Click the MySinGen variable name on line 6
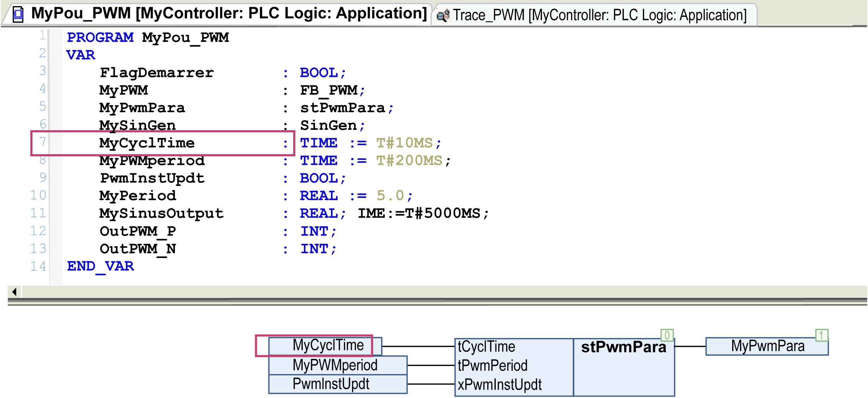Viewport: 868px width, 398px height. 137,126
